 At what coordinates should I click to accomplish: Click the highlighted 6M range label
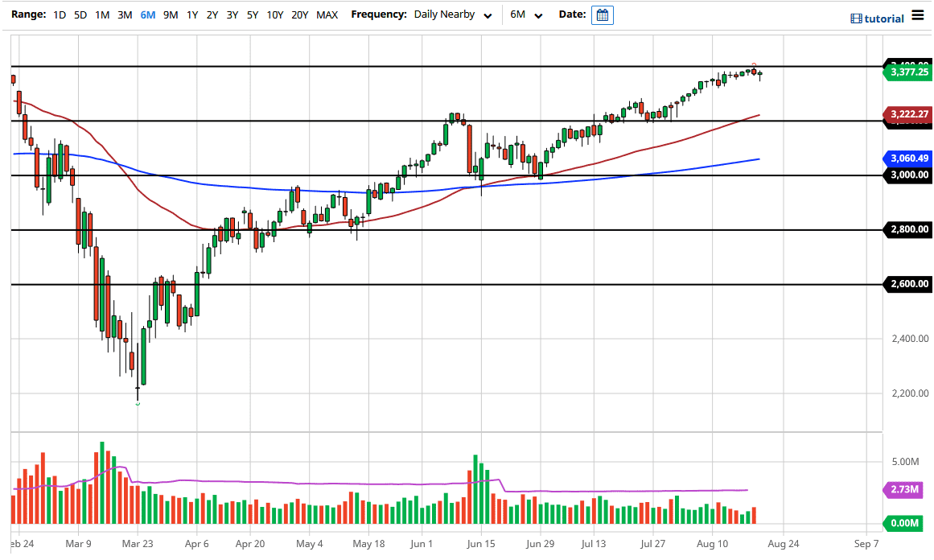coord(146,14)
